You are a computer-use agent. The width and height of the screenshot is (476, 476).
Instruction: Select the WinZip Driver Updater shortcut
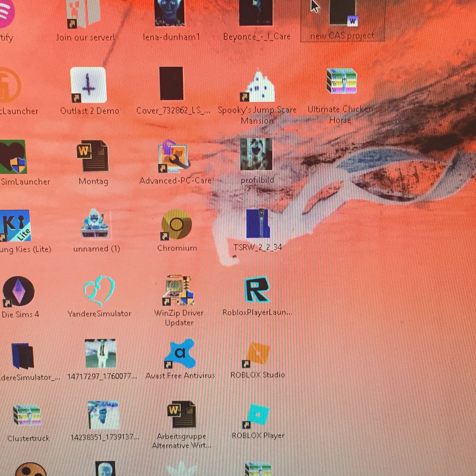(x=179, y=290)
